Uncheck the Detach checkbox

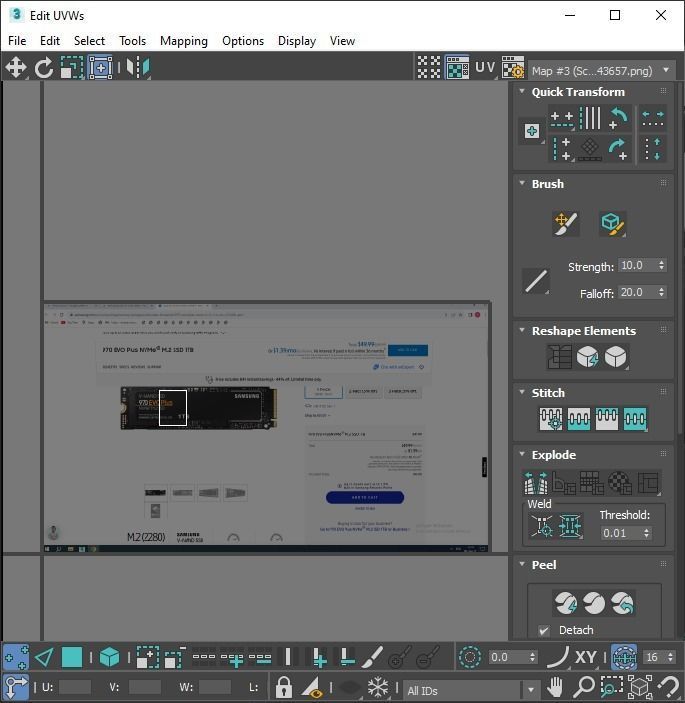544,630
